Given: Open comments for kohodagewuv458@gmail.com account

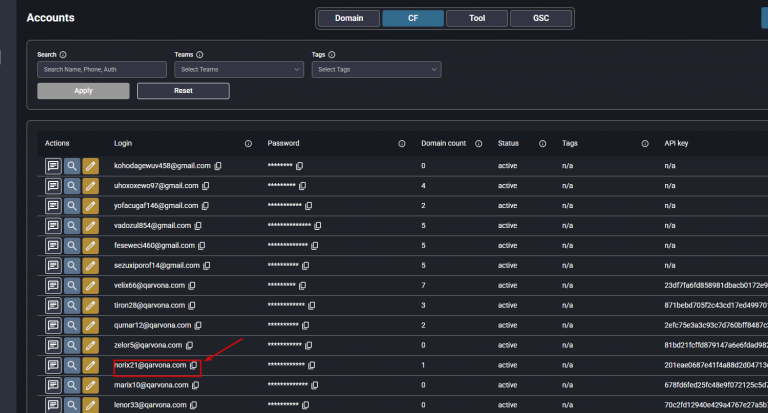Looking at the screenshot, I should point(53,166).
